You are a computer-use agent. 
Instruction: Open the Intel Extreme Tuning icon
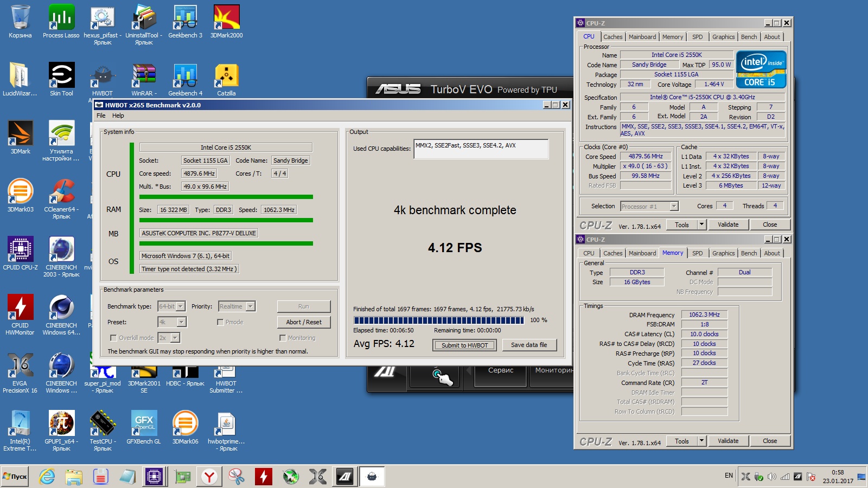(20, 431)
